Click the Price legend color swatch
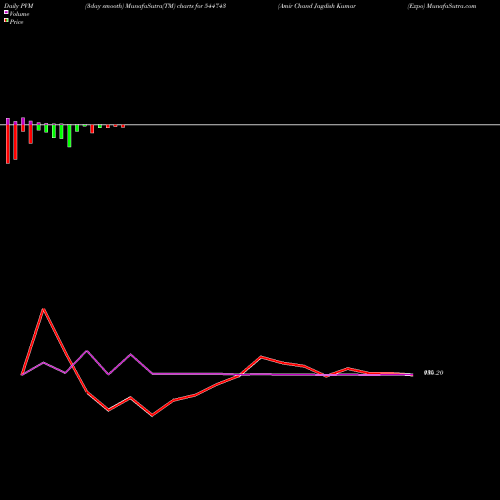The width and height of the screenshot is (500, 500). (x=6, y=20)
